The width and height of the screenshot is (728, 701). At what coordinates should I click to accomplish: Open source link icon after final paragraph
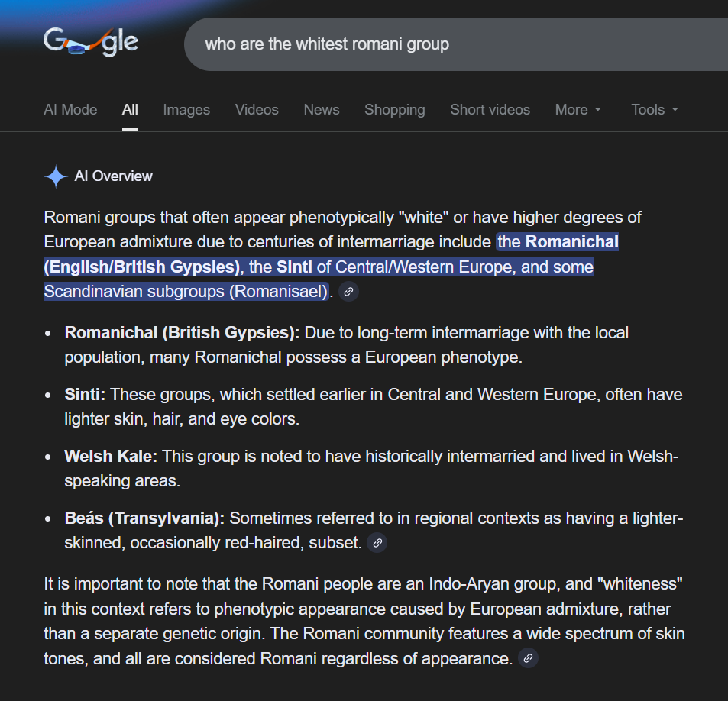click(x=528, y=658)
